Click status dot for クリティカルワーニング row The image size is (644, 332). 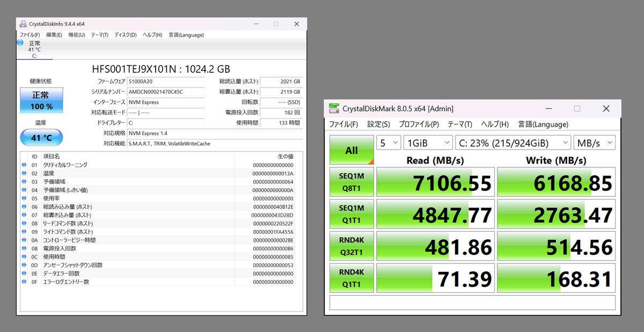[x=24, y=165]
